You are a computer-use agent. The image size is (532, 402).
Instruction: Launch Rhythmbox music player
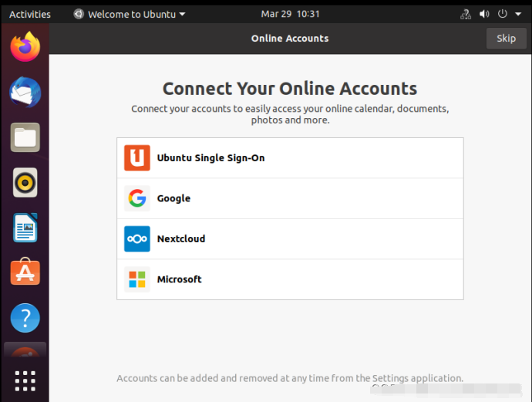[25, 183]
